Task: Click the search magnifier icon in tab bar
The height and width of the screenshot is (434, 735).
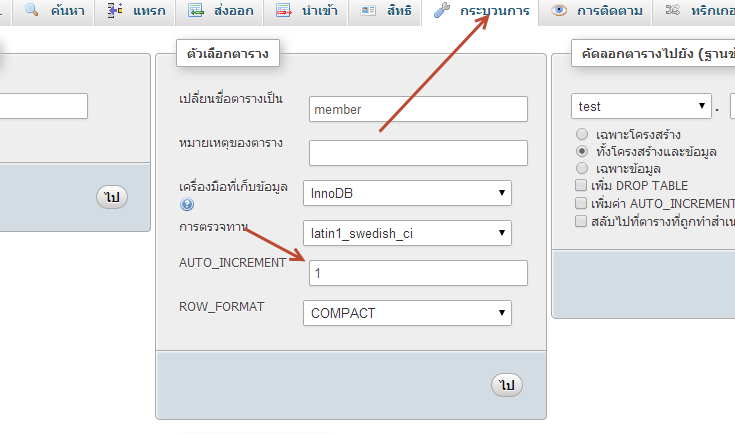Action: pos(31,10)
